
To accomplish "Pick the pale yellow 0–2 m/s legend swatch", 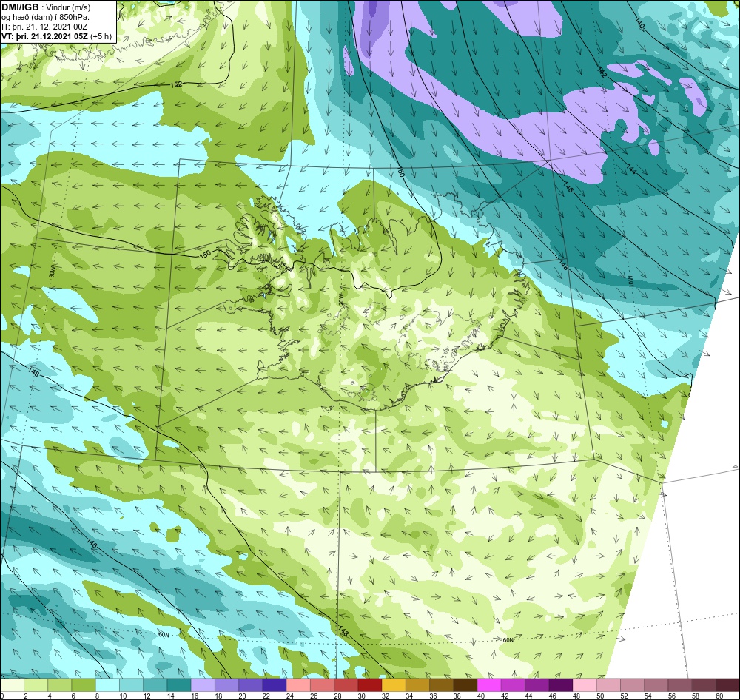I will [12, 685].
